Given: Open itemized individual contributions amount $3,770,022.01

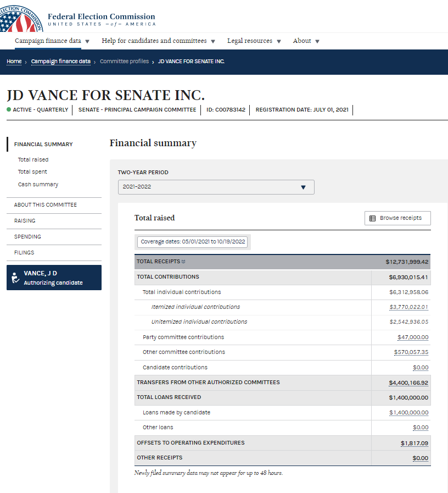Looking at the screenshot, I should click(408, 307).
